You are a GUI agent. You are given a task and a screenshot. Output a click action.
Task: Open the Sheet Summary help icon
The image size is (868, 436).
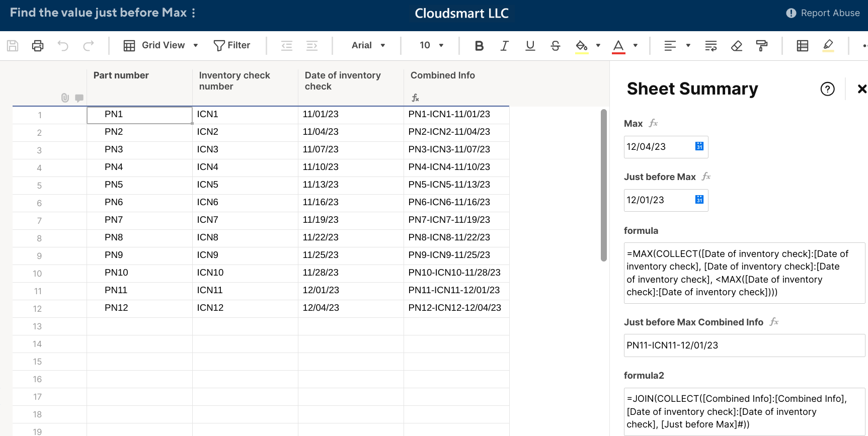pos(827,89)
